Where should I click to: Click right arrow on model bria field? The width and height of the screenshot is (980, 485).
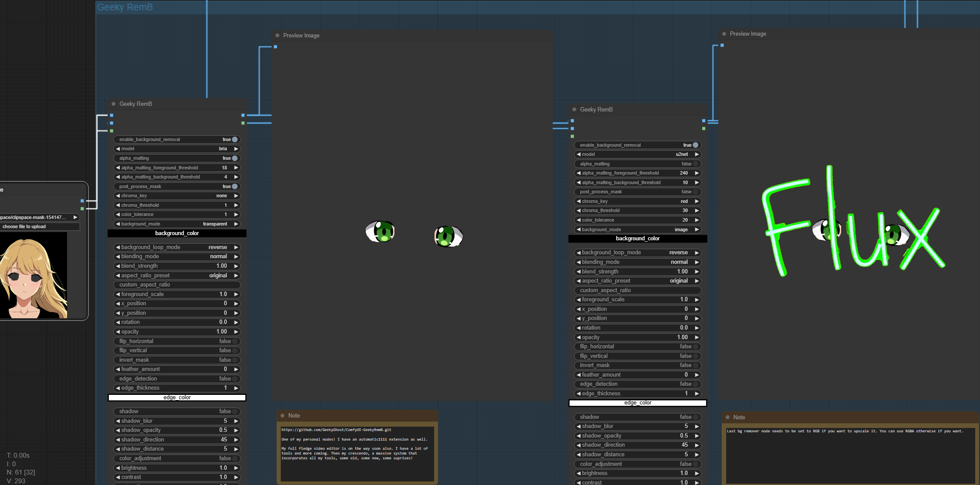tap(236, 149)
